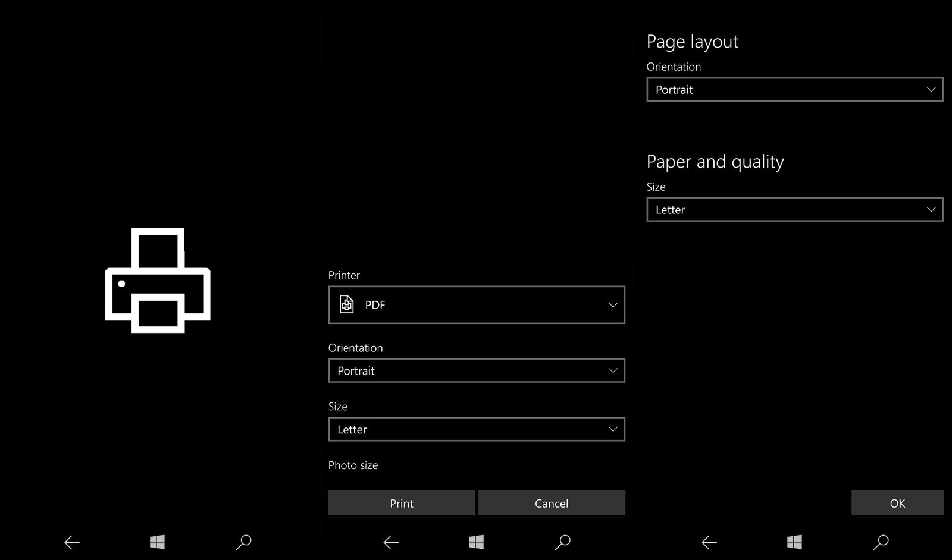Viewport: 952px width, 560px height.
Task: Click the Paper and quality heading
Action: (715, 162)
